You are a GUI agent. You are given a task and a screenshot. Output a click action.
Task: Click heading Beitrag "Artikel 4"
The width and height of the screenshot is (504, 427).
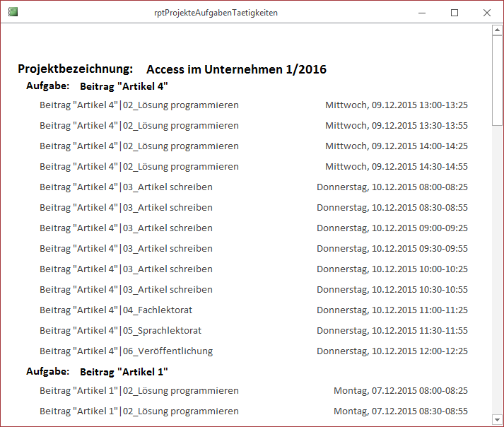(x=124, y=86)
